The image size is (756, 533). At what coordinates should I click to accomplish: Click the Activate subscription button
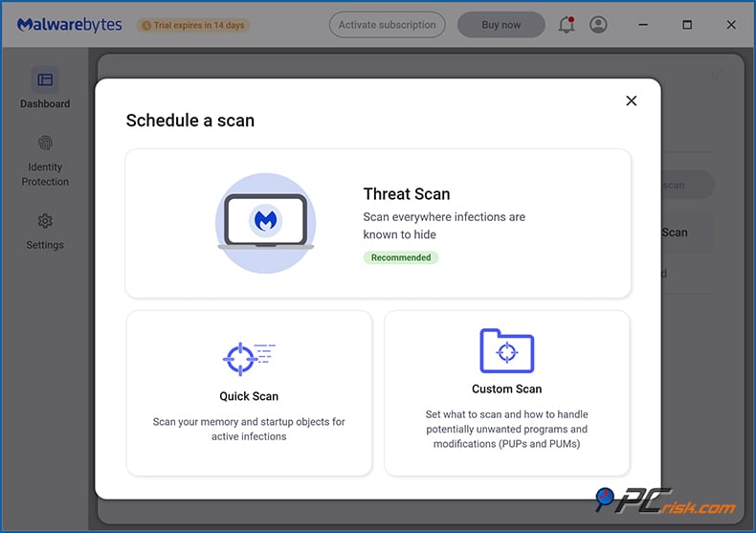click(388, 25)
